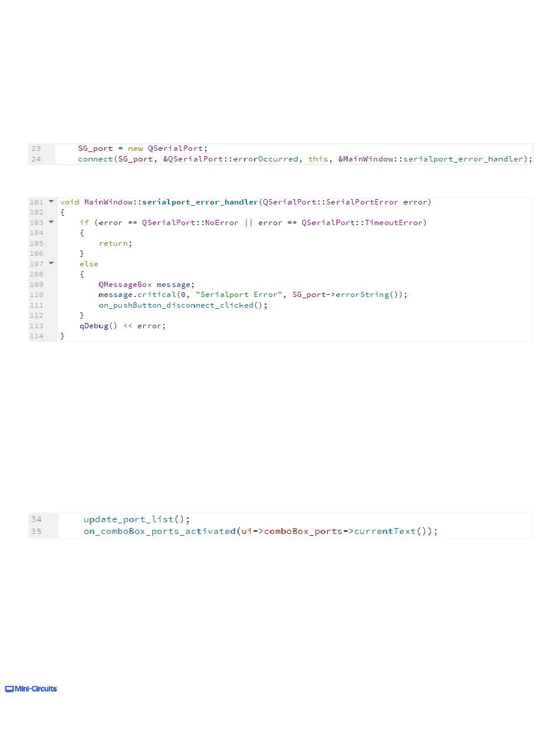The image size is (560, 729).
Task: Click 'qDebug() << error;' line
Action: [x=123, y=325]
